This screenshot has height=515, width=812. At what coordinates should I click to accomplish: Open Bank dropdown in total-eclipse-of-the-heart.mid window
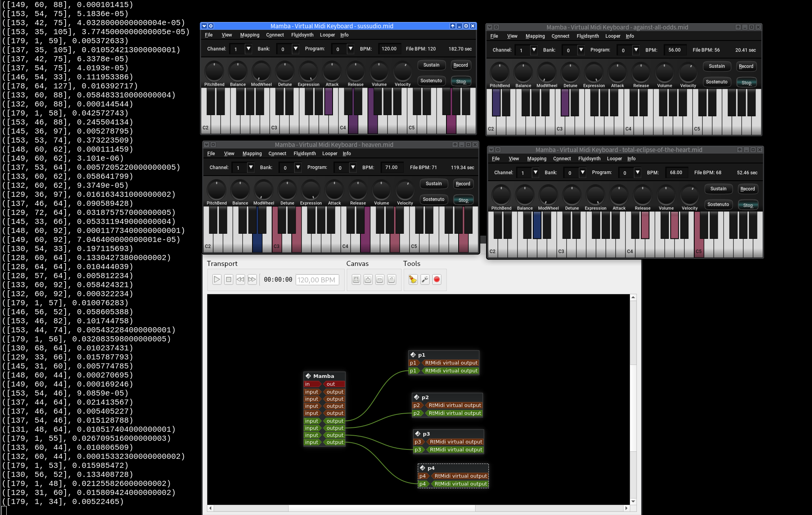click(583, 172)
